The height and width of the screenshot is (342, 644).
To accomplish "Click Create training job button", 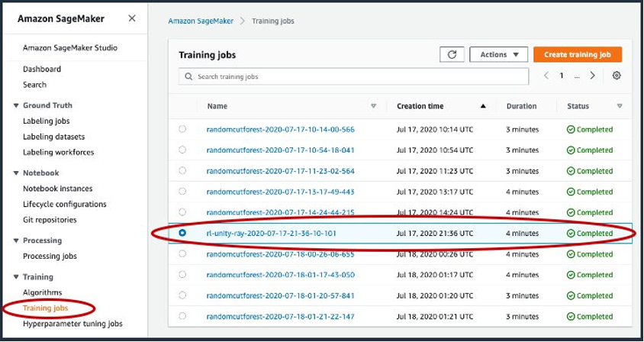I will click(578, 55).
